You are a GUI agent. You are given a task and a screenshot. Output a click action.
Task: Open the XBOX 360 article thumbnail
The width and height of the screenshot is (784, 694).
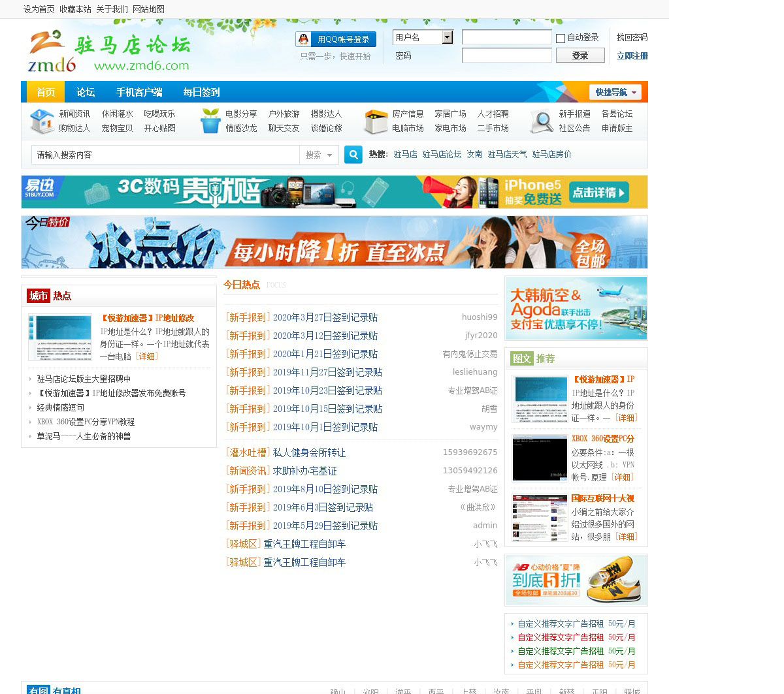tap(540, 458)
